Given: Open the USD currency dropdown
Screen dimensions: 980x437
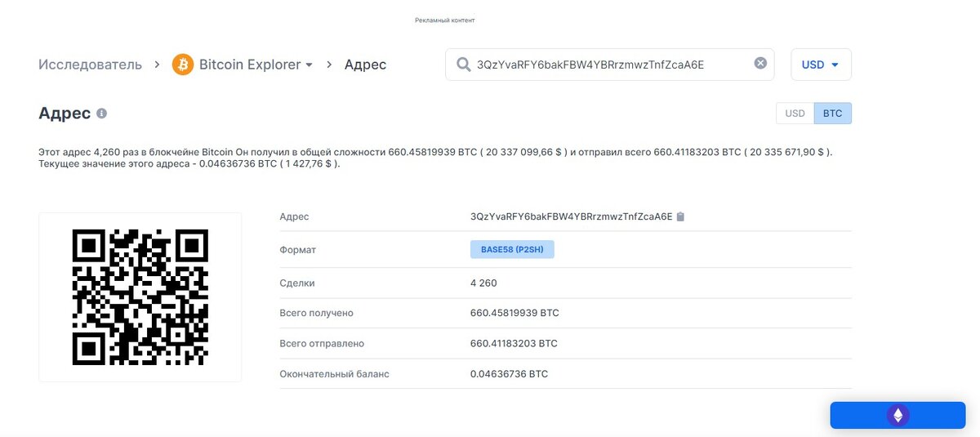Looking at the screenshot, I should click(x=821, y=65).
